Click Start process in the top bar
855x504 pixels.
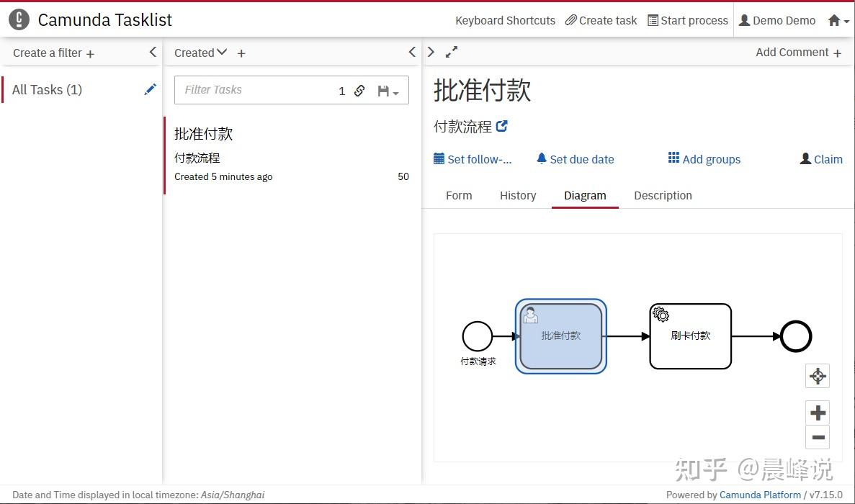[688, 20]
